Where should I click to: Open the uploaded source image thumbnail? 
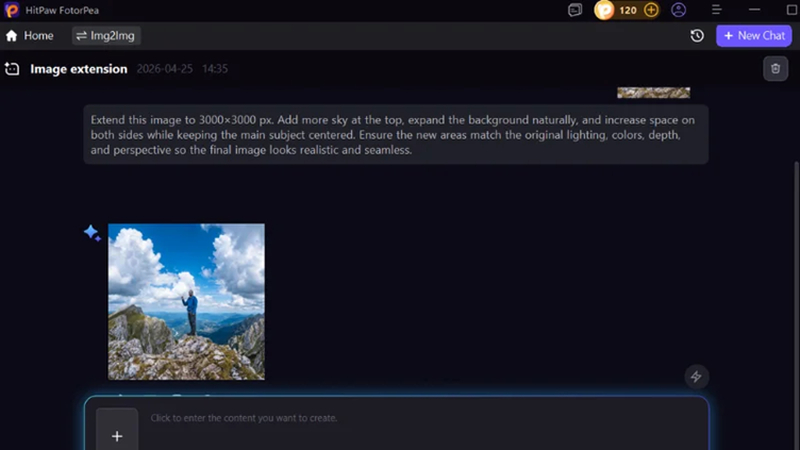654,92
